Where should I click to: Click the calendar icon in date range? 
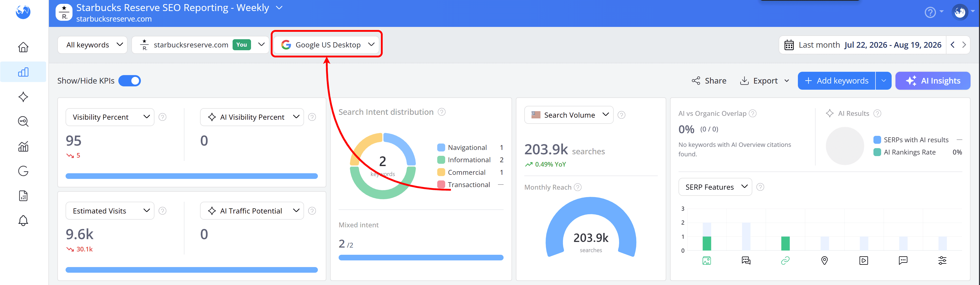tap(789, 45)
